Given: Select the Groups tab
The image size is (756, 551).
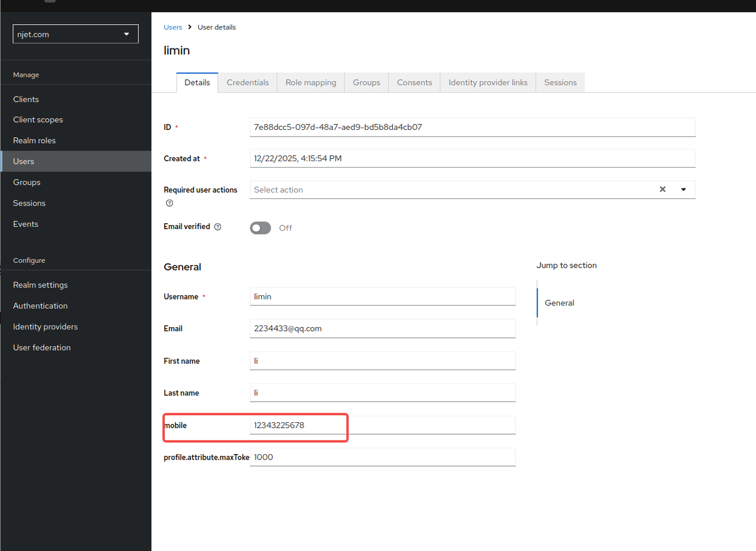Looking at the screenshot, I should click(x=366, y=83).
